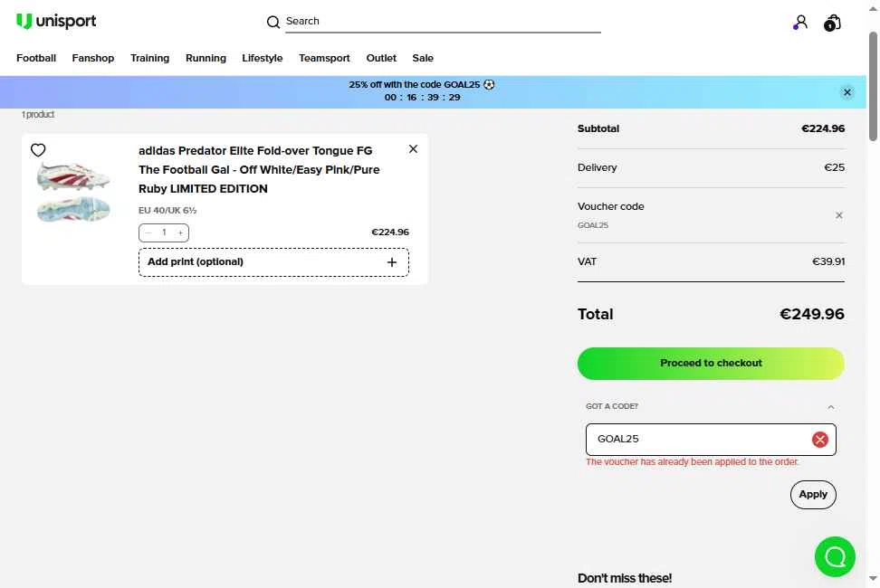
Task: Focus the Search input field
Action: point(443,22)
